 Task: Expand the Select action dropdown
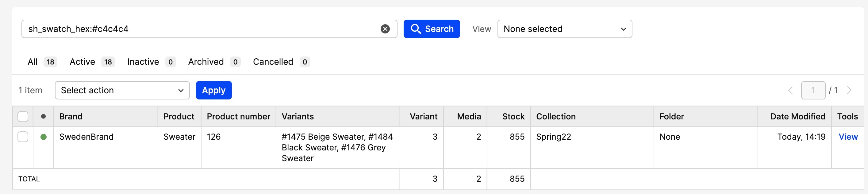122,91
